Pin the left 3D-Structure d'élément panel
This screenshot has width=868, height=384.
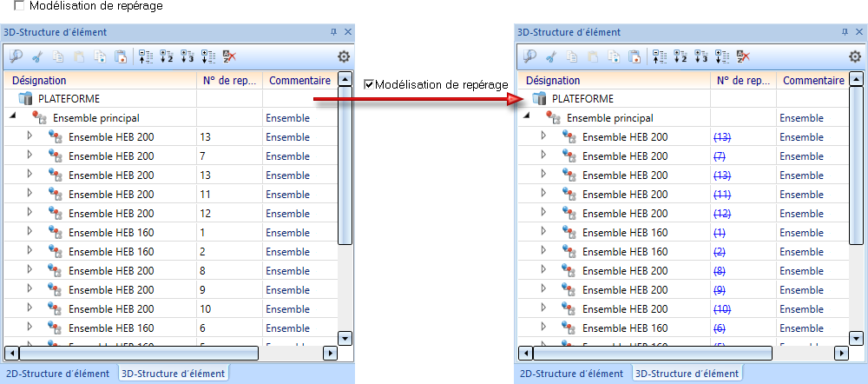[x=333, y=31]
